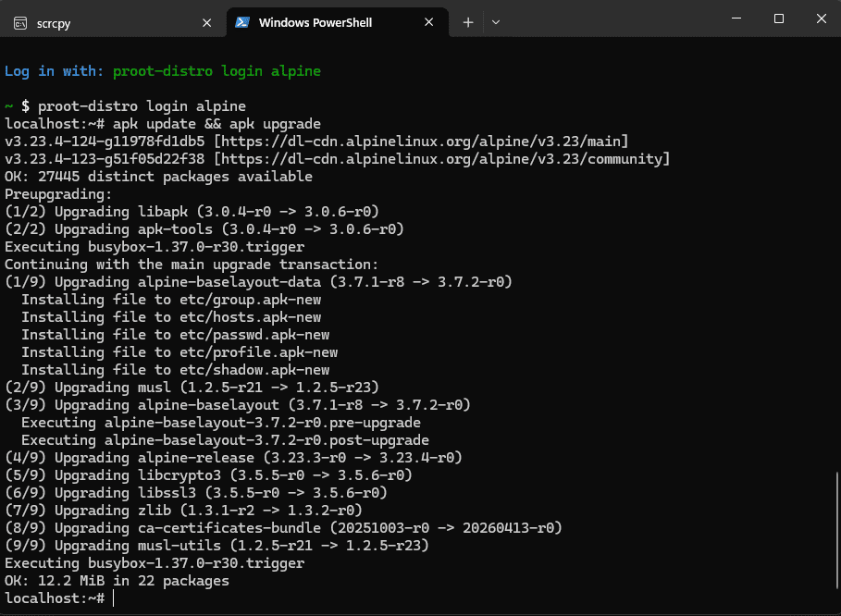
Task: Maximize the terminal window
Action: [779, 18]
